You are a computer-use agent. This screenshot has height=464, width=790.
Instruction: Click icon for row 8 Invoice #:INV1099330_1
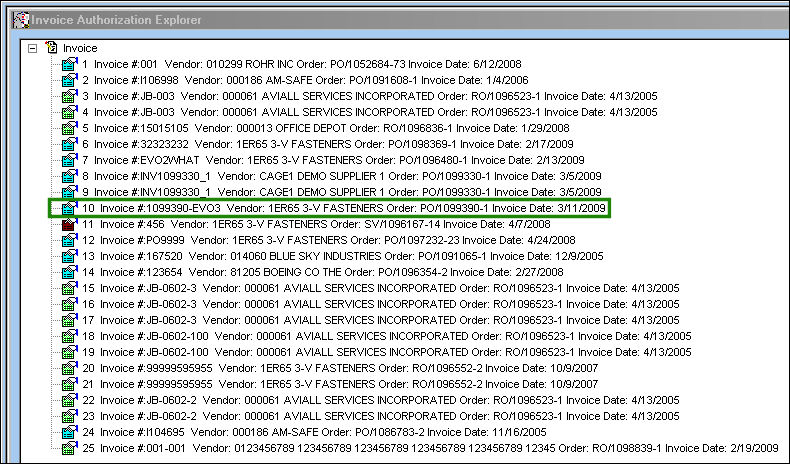[70, 176]
